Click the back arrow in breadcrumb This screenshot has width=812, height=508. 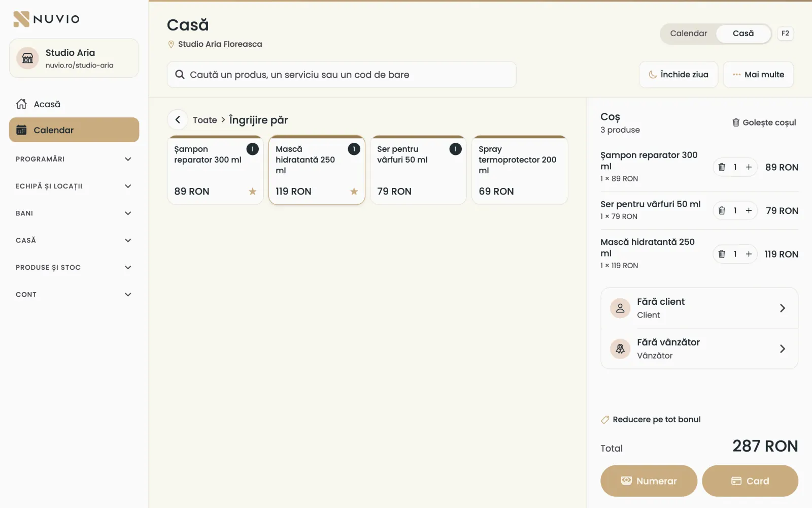pos(178,120)
